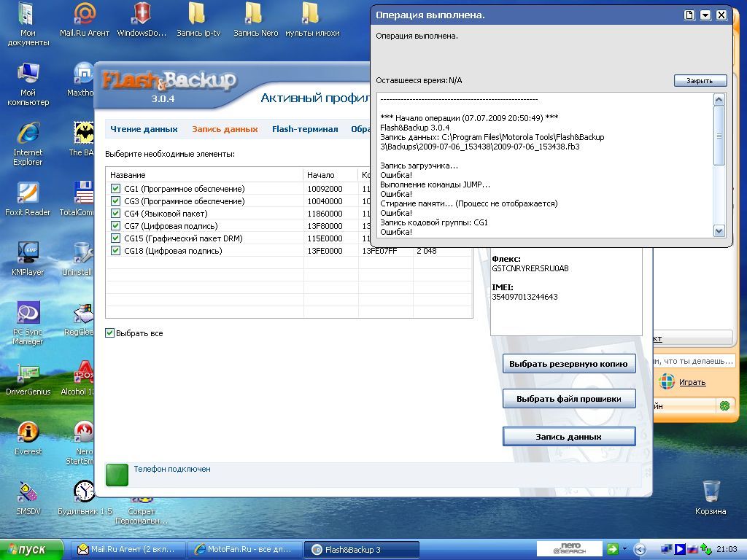This screenshot has height=560, width=747.
Task: Open the Мой компьютер desktop icon
Action: (28, 84)
